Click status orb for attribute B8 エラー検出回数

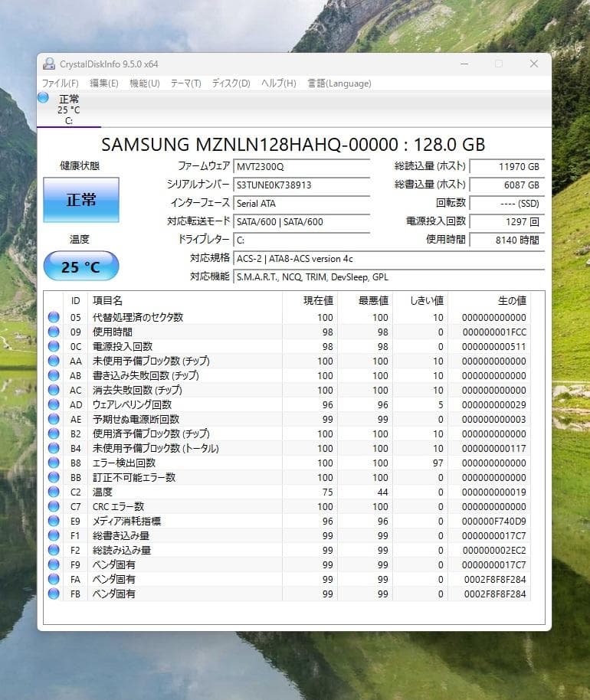pos(54,463)
